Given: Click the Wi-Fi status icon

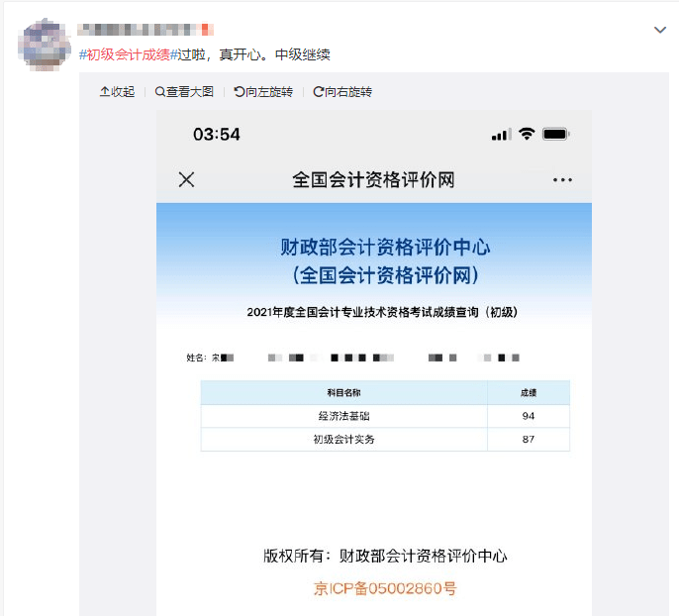Looking at the screenshot, I should click(x=527, y=134).
